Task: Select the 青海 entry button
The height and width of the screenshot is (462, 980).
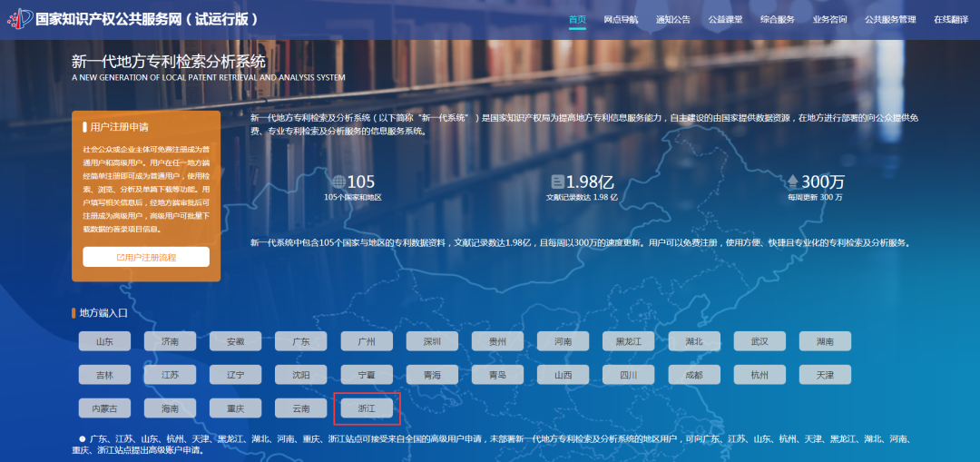Action: [x=433, y=375]
